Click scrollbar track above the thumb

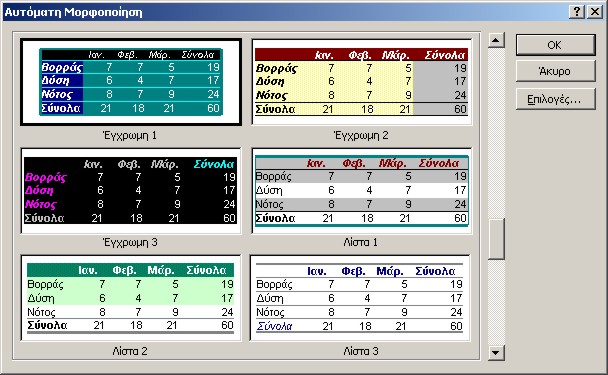(x=496, y=133)
